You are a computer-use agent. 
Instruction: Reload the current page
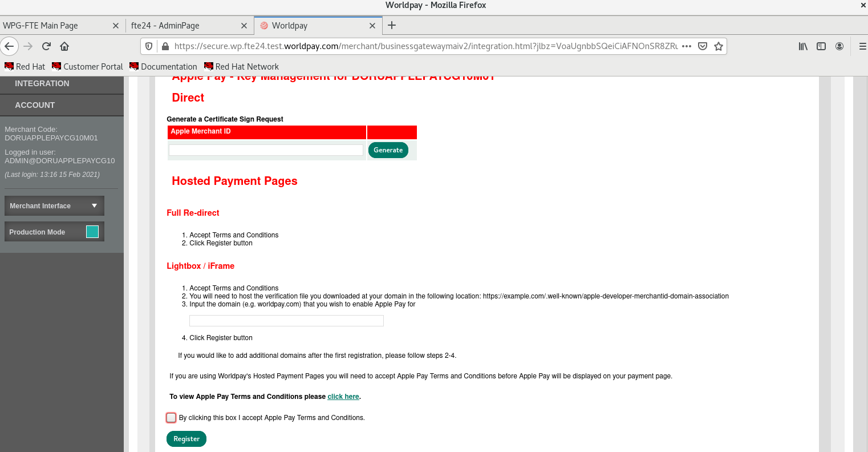coord(46,46)
